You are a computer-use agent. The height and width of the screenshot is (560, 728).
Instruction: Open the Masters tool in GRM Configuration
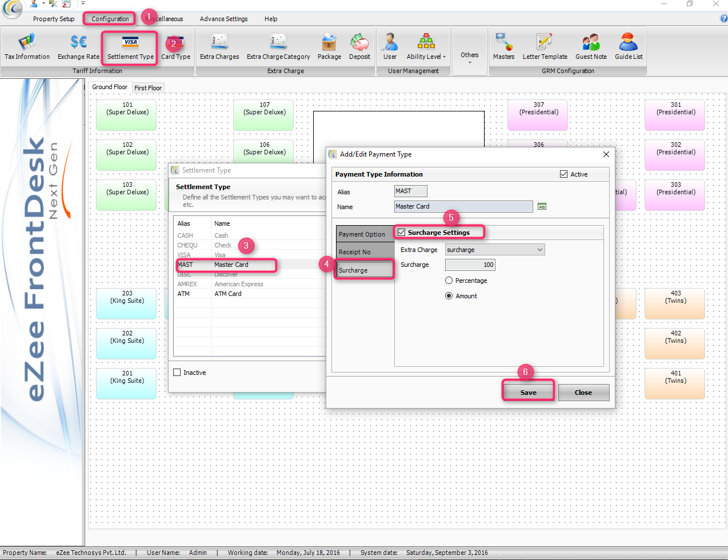point(503,47)
